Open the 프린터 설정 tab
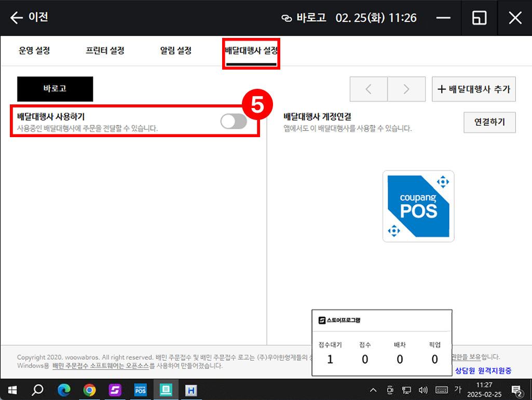The height and width of the screenshot is (400, 532). 105,51
